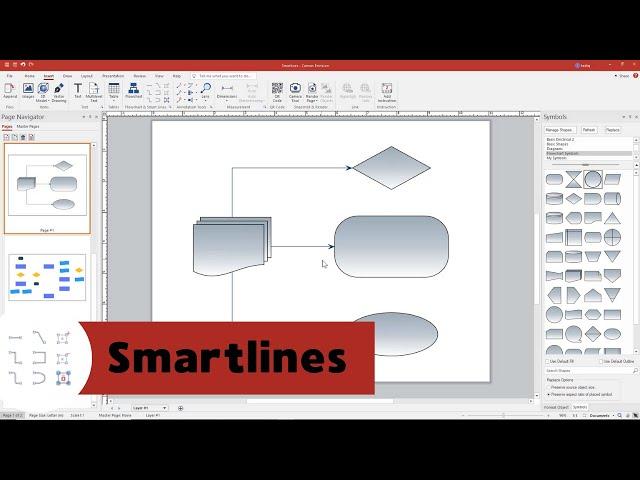The width and height of the screenshot is (640, 480).
Task: Click the Camera Tool icon
Action: point(295,92)
